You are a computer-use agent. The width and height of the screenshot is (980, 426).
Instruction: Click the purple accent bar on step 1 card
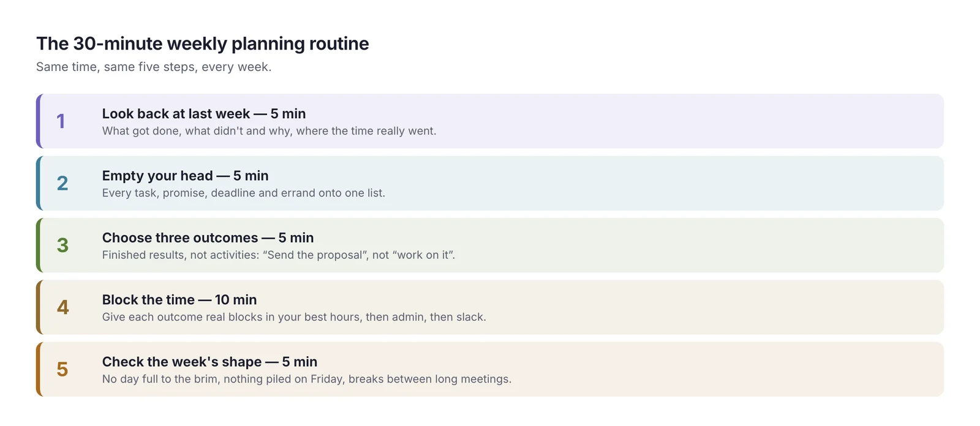(39, 121)
